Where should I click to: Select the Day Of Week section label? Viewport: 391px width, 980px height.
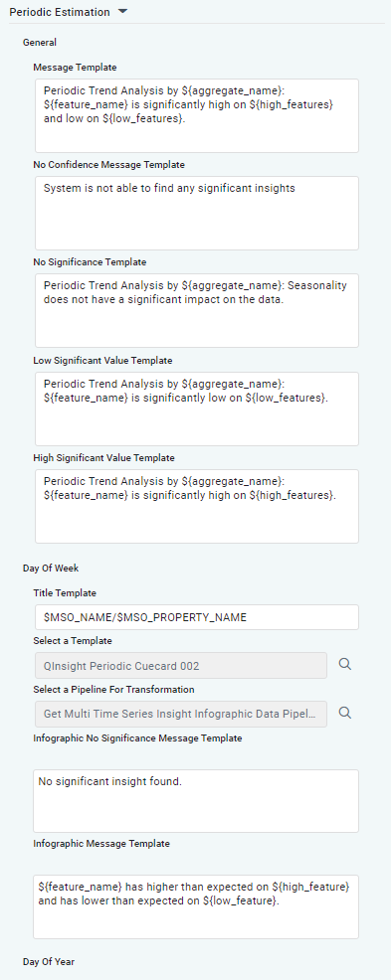(x=51, y=569)
